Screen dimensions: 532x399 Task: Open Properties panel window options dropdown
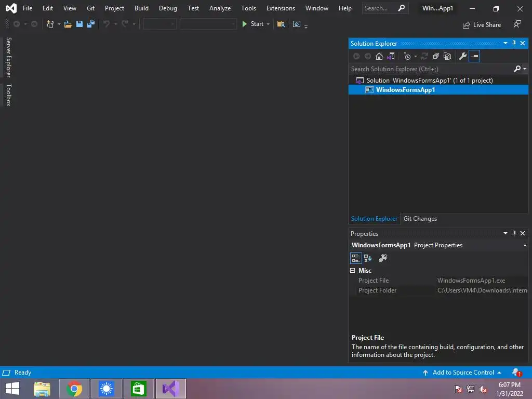(505, 233)
